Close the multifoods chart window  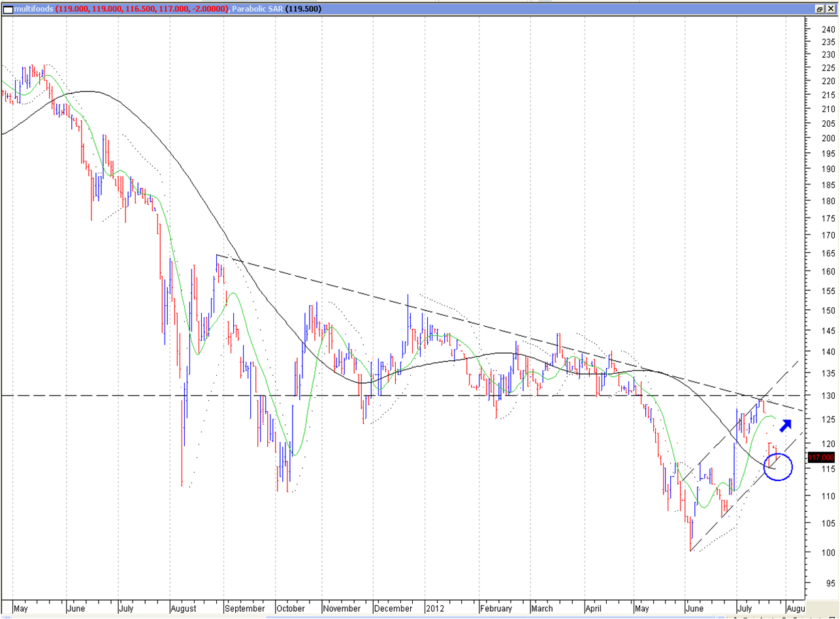(x=831, y=9)
